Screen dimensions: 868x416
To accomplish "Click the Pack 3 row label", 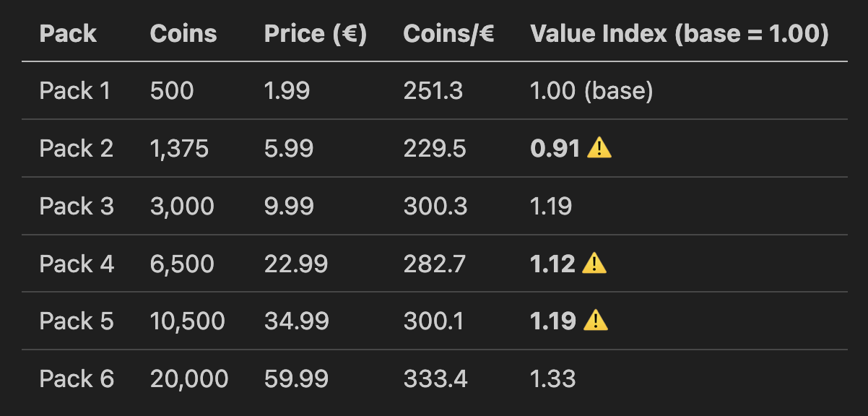I will (x=77, y=207).
